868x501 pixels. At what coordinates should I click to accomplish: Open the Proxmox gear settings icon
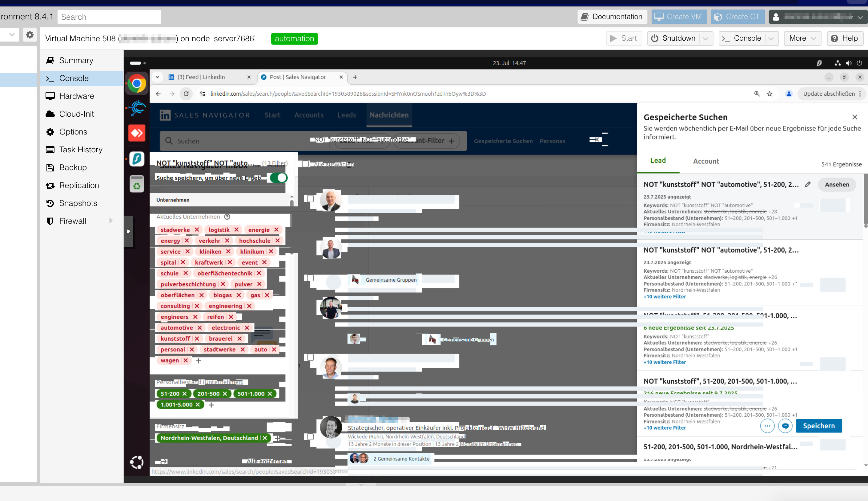(30, 35)
